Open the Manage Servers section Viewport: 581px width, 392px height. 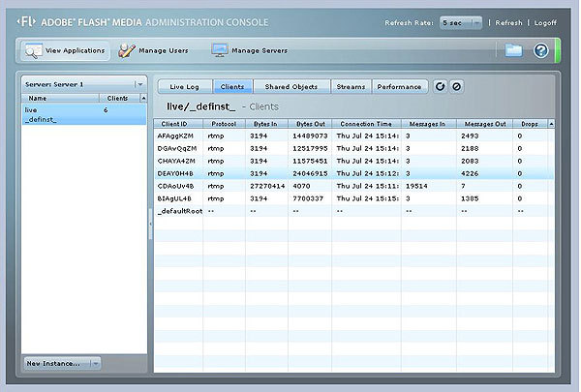pyautogui.click(x=250, y=50)
